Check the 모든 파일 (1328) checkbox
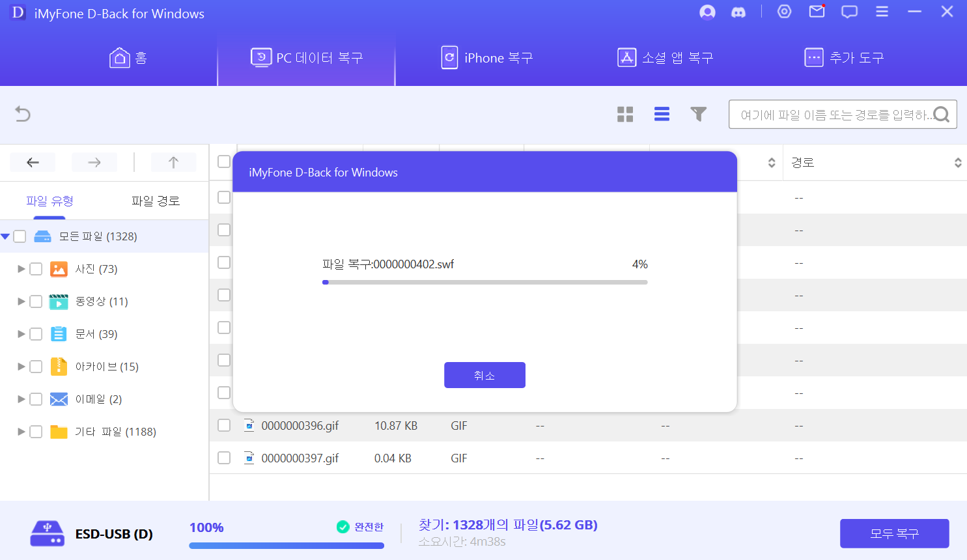The height and width of the screenshot is (560, 967). pos(20,236)
